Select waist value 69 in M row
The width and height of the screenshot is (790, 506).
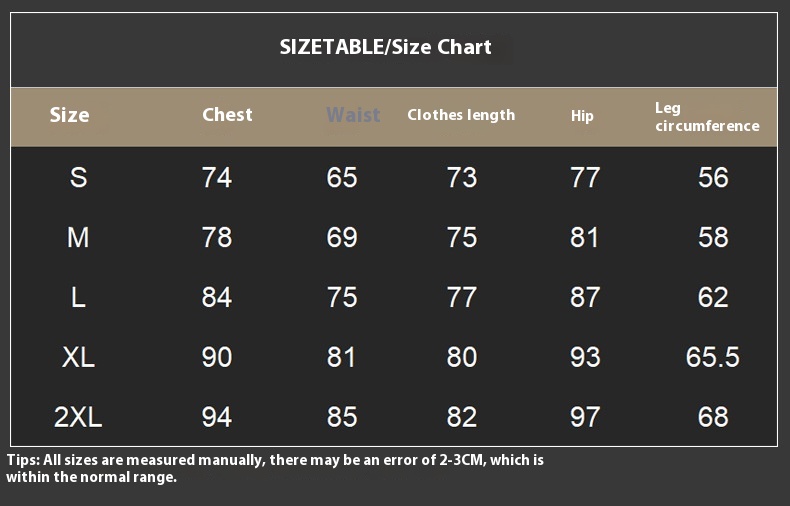tap(342, 237)
